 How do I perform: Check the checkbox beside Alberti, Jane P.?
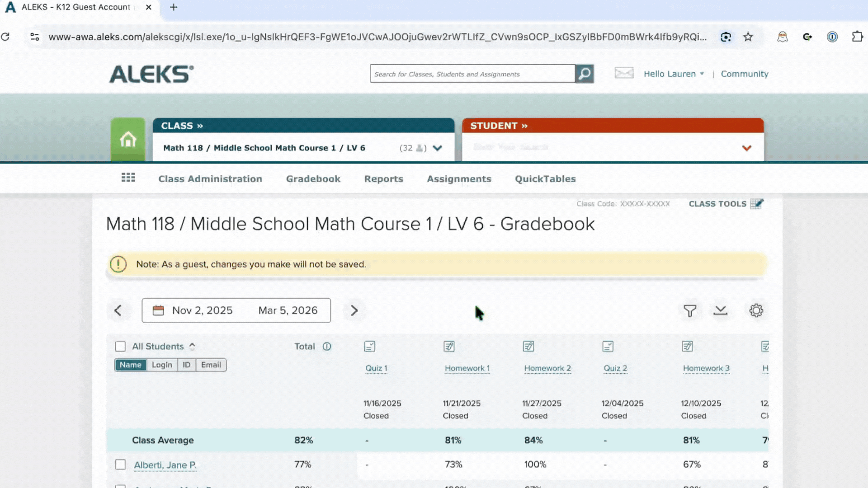(120, 464)
